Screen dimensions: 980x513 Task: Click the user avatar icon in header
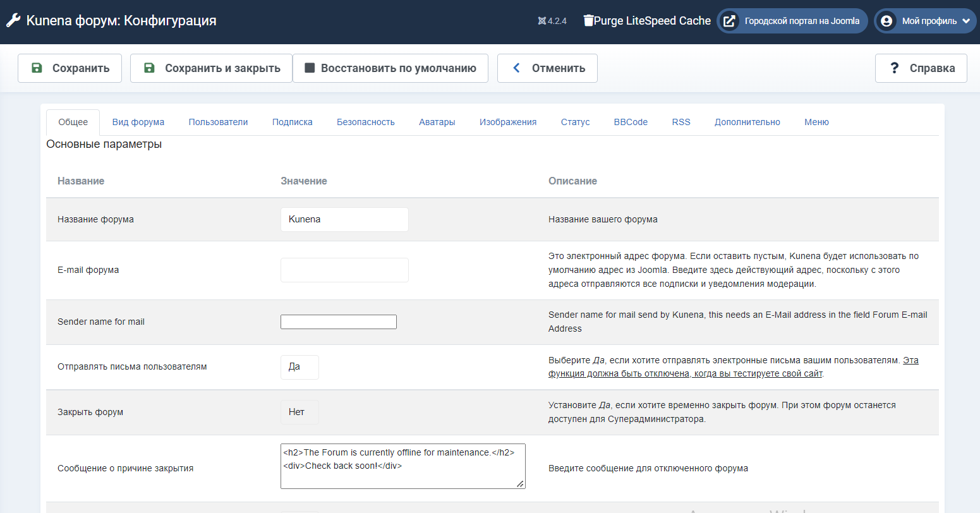tap(886, 21)
